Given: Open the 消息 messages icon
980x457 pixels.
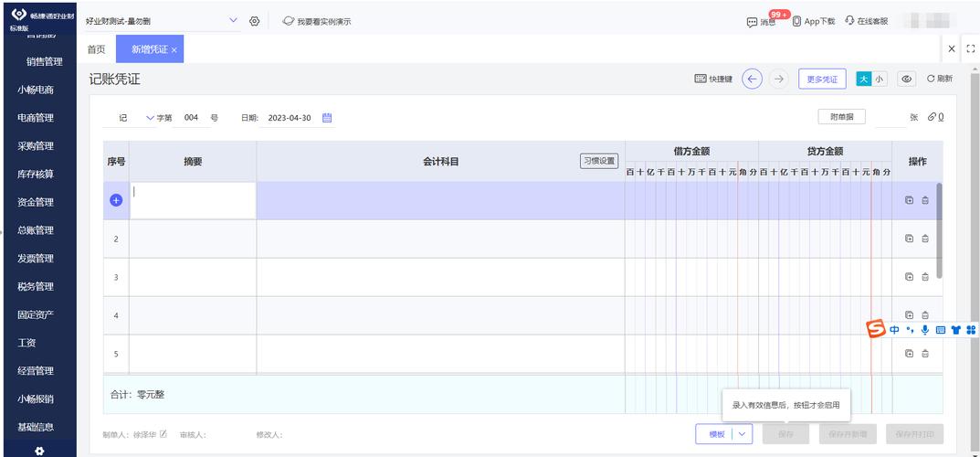Looking at the screenshot, I should 752,22.
